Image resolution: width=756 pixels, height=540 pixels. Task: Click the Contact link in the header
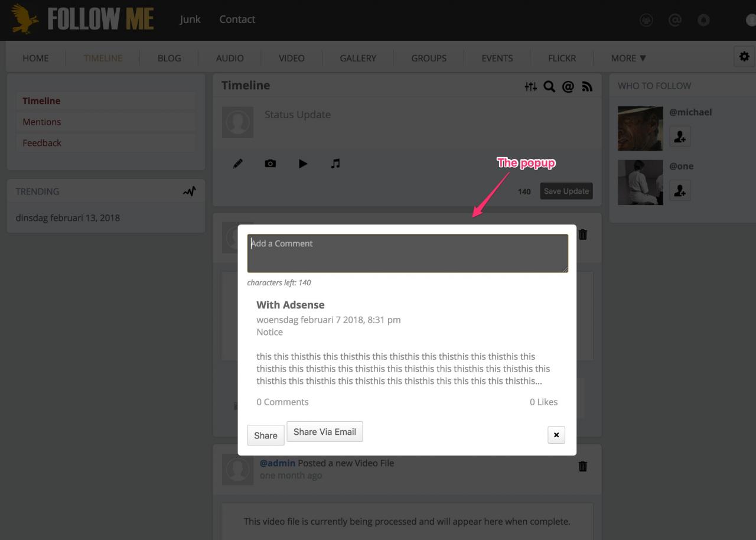[237, 19]
